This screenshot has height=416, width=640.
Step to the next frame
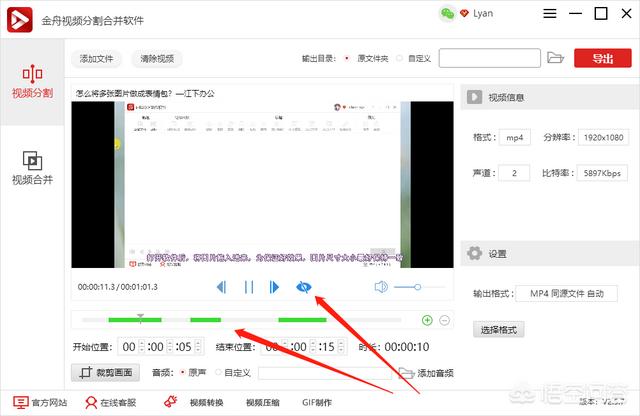(x=274, y=287)
